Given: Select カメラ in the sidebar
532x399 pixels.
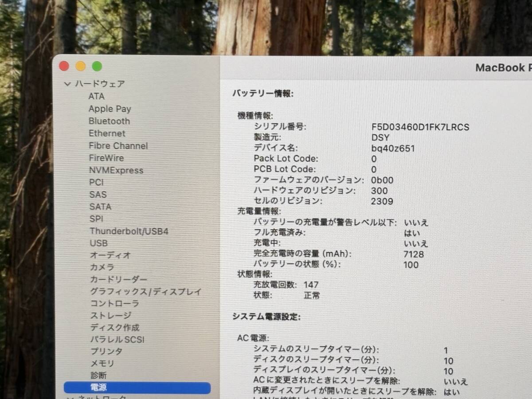Looking at the screenshot, I should (x=102, y=267).
